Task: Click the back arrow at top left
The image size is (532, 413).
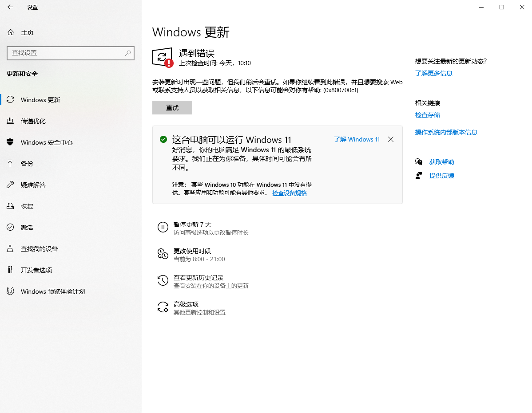Action: click(11, 7)
